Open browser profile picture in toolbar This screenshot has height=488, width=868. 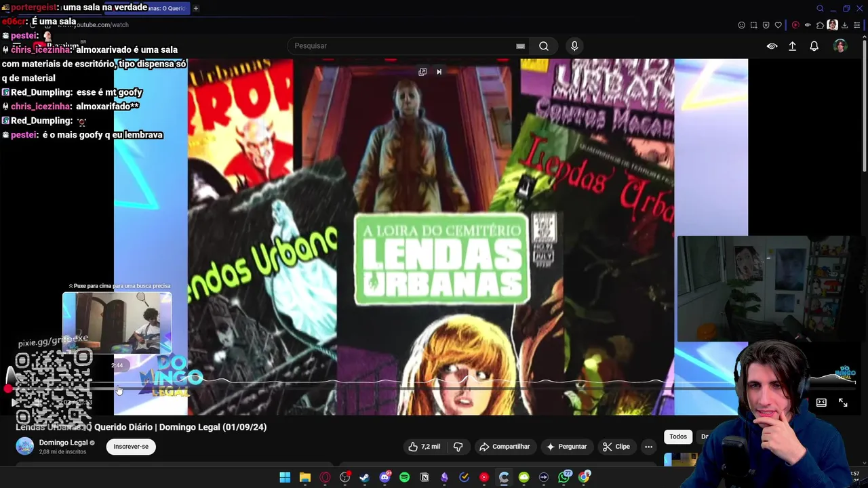832,25
